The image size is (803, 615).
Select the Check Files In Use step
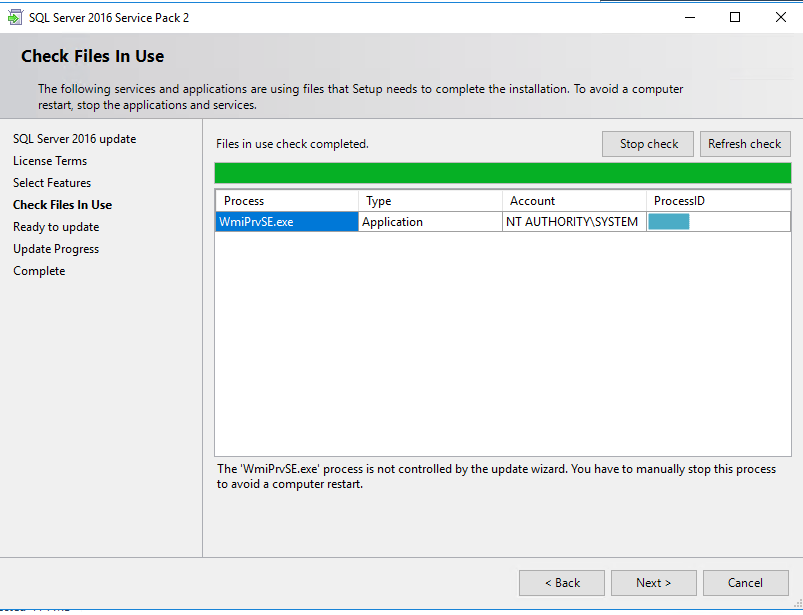[x=62, y=205]
